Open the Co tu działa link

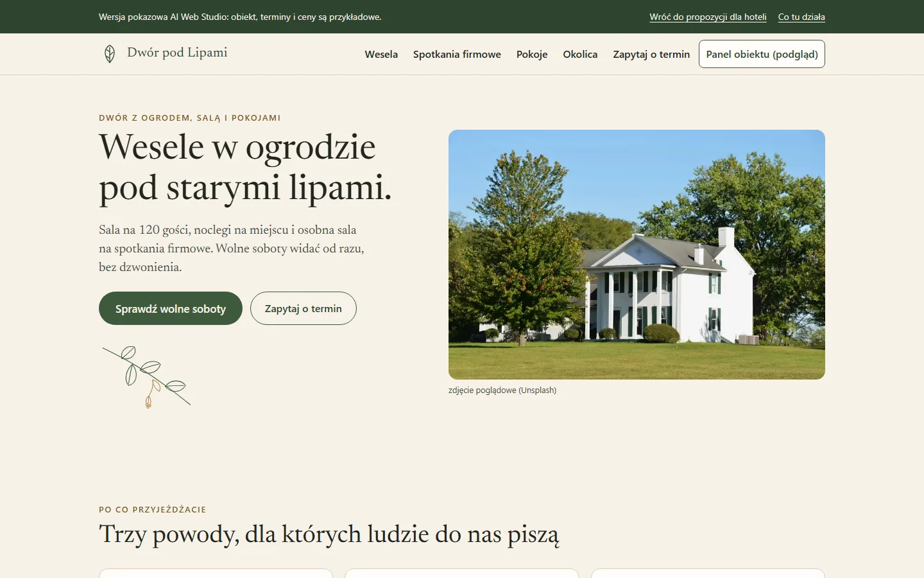click(801, 17)
